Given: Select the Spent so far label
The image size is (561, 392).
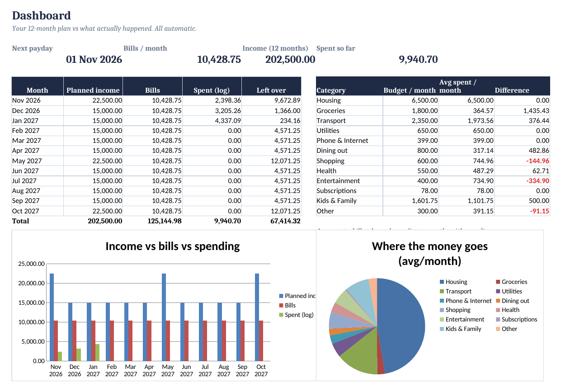Looking at the screenshot, I should [x=336, y=48].
